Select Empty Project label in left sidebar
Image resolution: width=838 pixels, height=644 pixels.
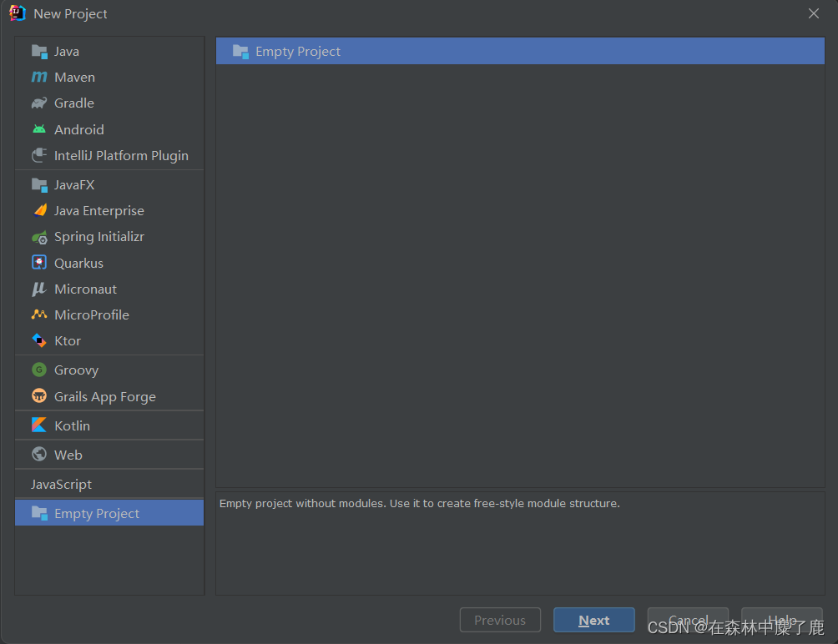pyautogui.click(x=97, y=514)
